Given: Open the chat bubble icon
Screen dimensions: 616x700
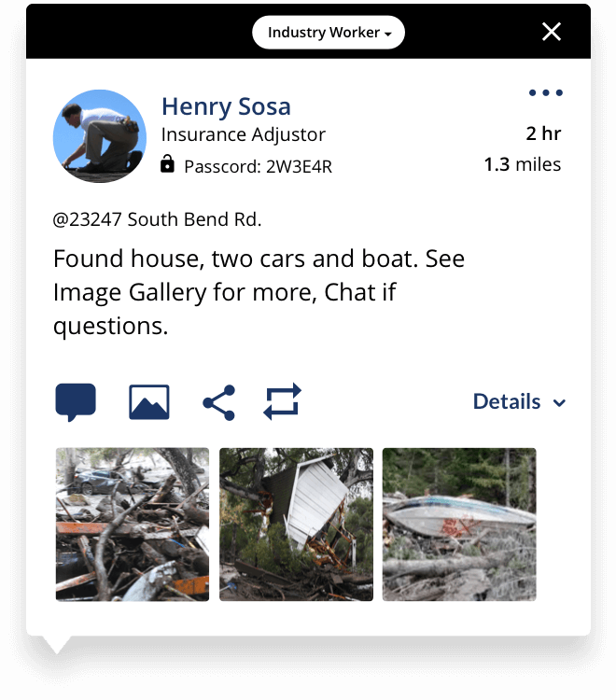Looking at the screenshot, I should (76, 402).
